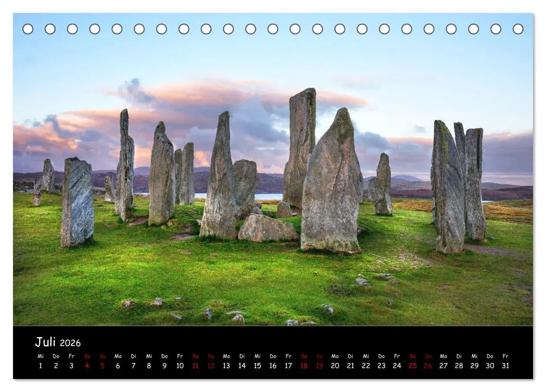546x392 pixels.
Task: Select the red Saturday date 18
Action: 304,366
